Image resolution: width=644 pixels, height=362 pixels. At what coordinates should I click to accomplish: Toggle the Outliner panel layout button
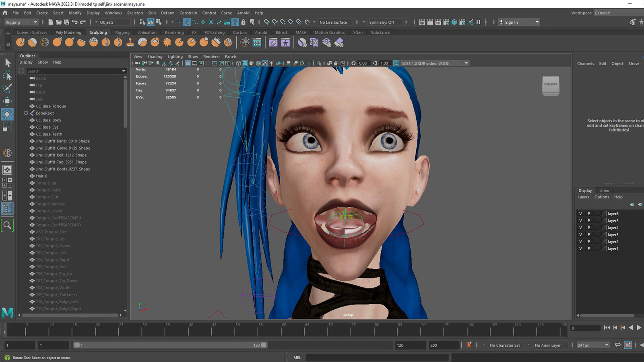7,208
